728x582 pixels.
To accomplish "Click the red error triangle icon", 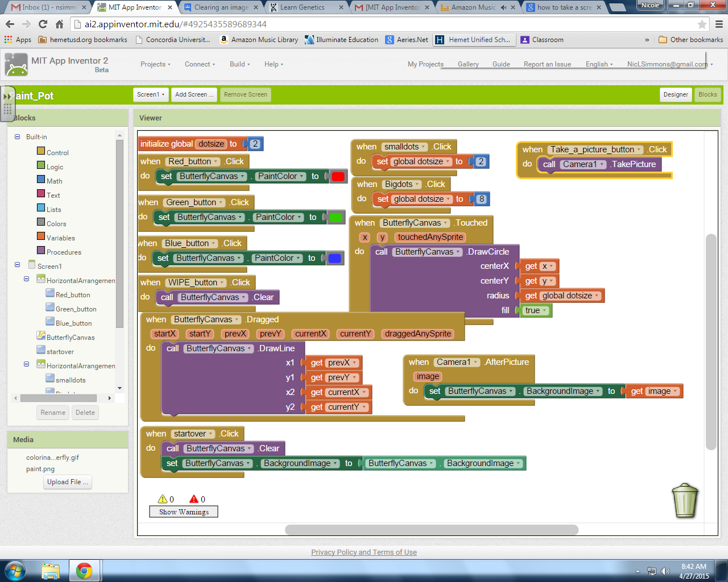I will coord(194,499).
